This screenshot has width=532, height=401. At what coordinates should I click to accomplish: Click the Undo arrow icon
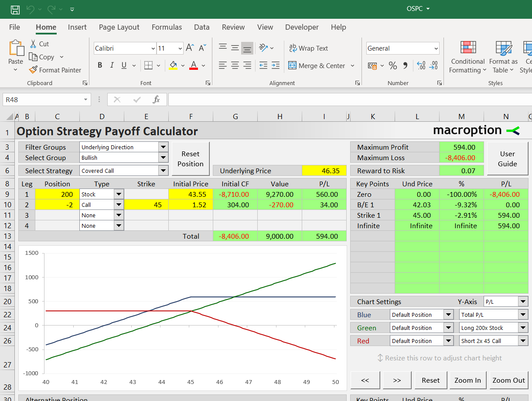pos(30,9)
